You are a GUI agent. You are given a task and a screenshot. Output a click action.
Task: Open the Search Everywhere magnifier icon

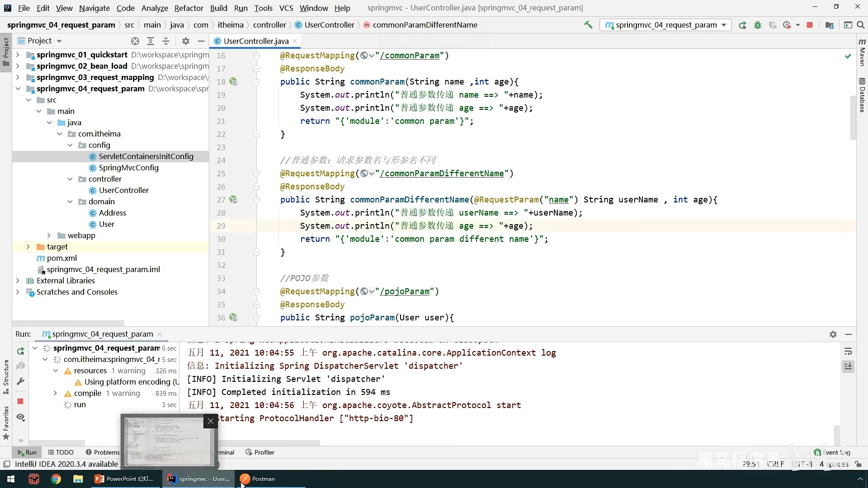(x=861, y=25)
